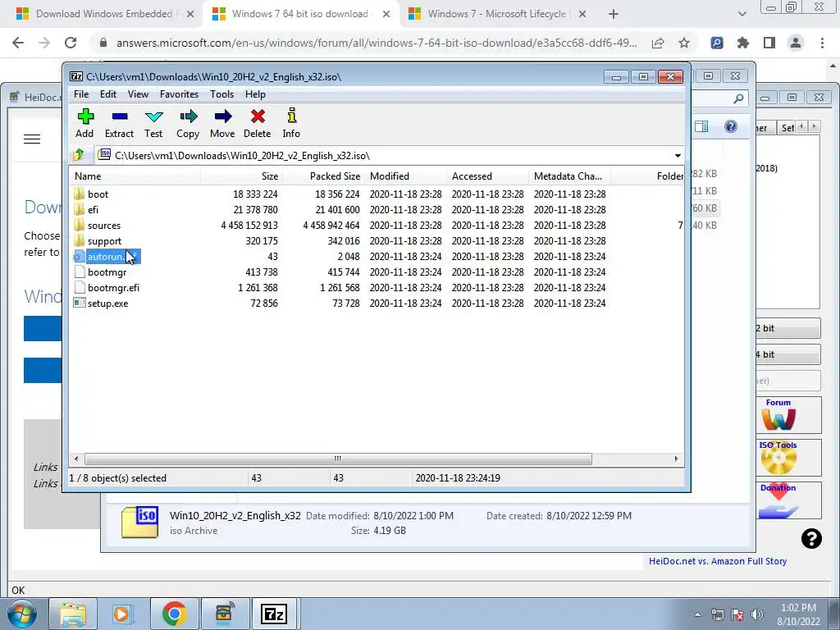
Task: Switch to Download Windows Embedded tab
Action: click(104, 14)
